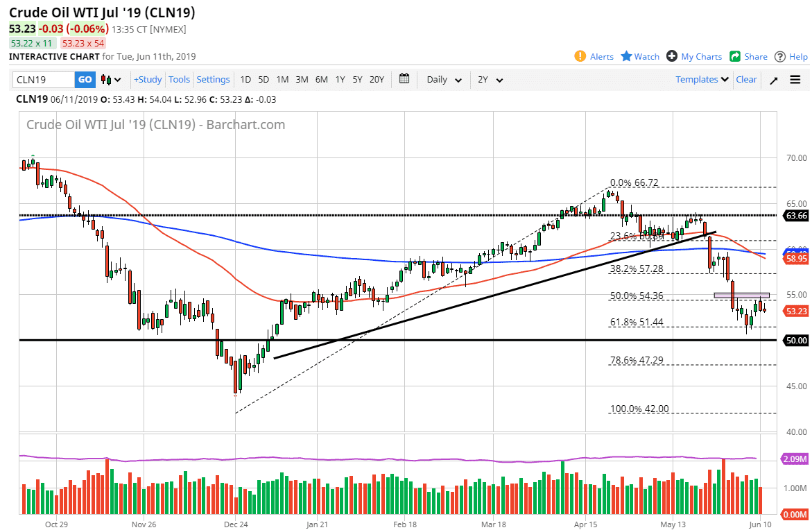Select the 5D time range
Screen dimensions: 812x530
coord(264,80)
